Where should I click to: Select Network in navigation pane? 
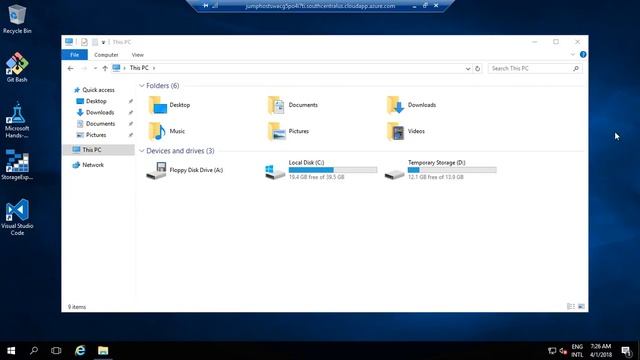(x=88, y=165)
